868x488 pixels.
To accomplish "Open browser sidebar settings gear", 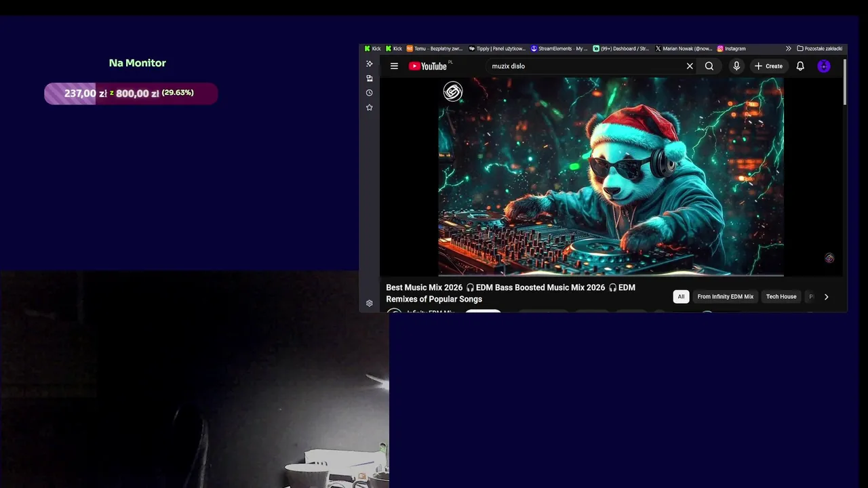I will 370,303.
